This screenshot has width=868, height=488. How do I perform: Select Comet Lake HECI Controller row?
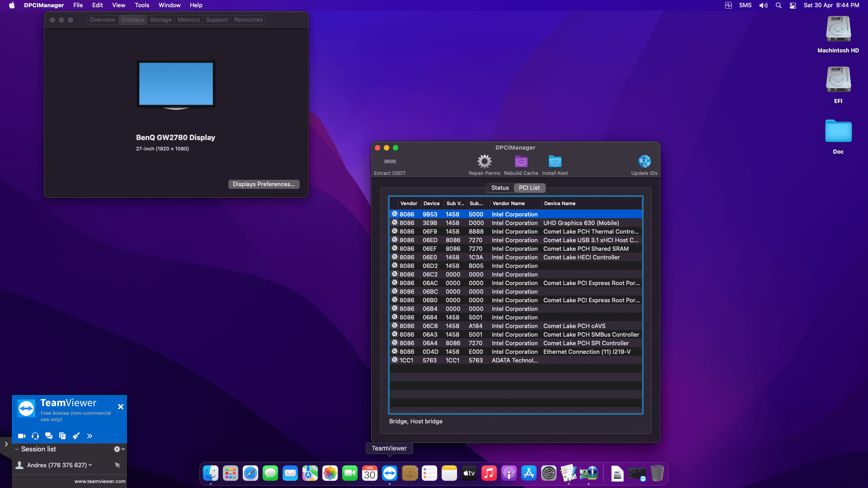tap(515, 257)
